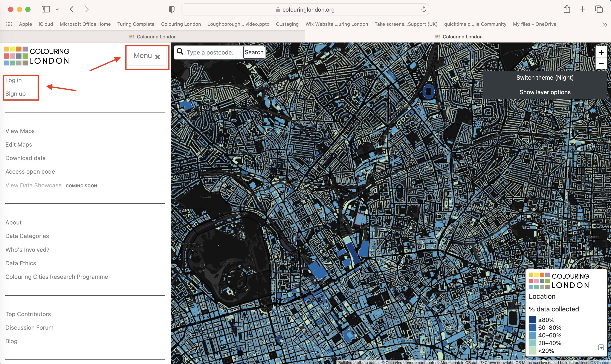Expand the View Data Showcase section
The width and height of the screenshot is (611, 364).
tap(33, 185)
